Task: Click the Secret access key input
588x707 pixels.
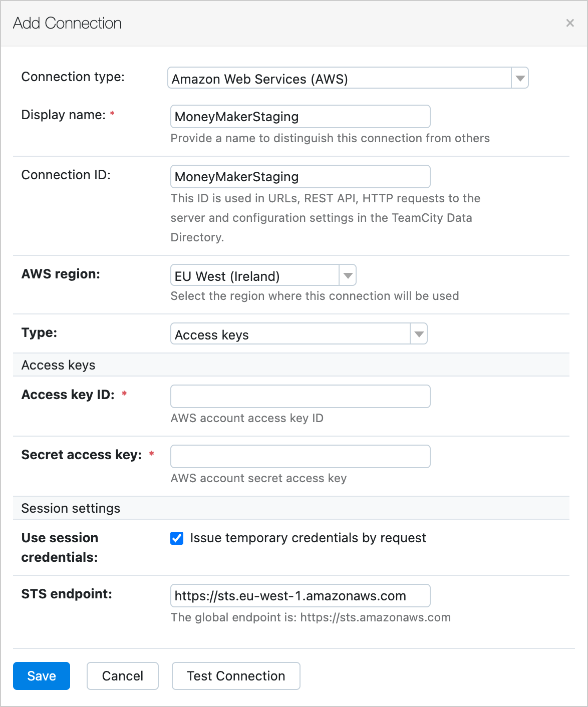Action: pos(301,456)
